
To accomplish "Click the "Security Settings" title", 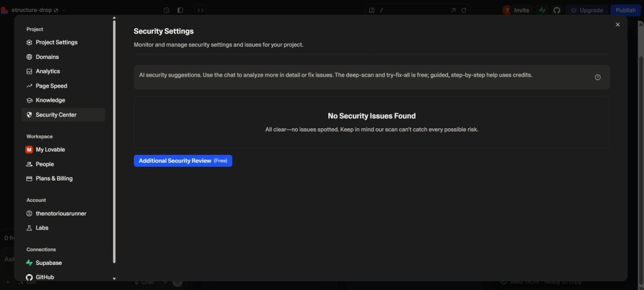I will [164, 31].
